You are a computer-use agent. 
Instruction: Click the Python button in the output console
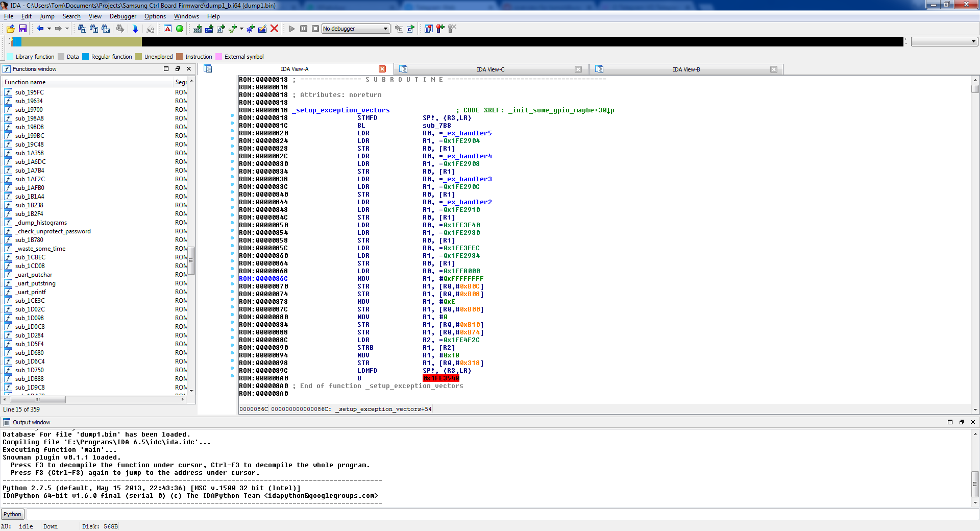click(13, 514)
